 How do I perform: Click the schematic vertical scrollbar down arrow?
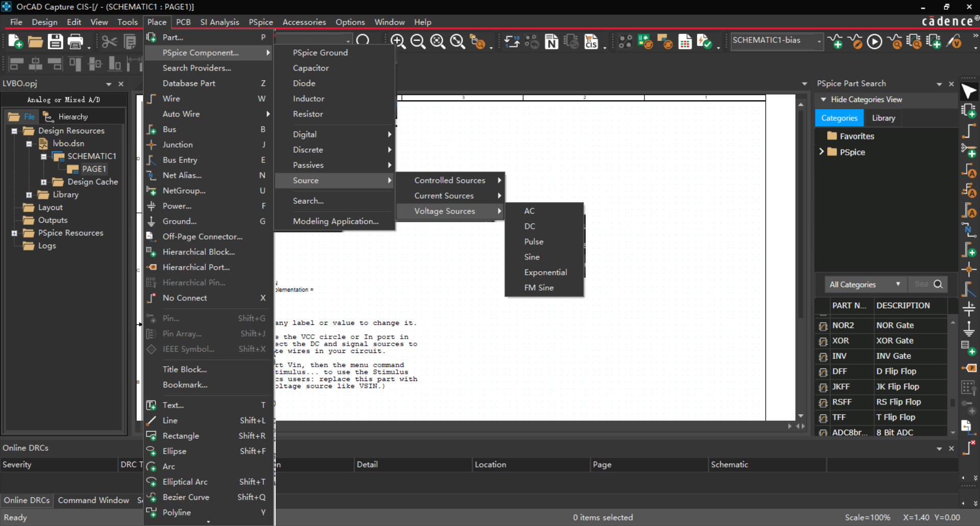[801, 416]
